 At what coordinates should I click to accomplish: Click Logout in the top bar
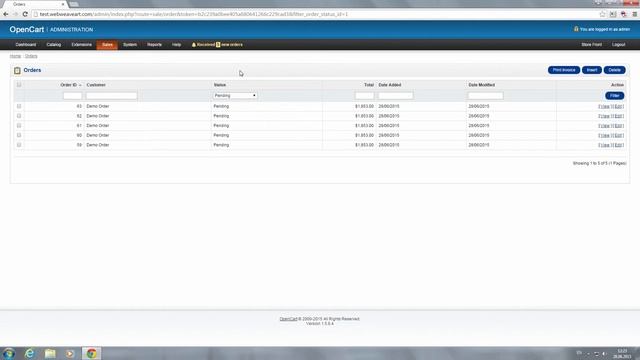618,44
